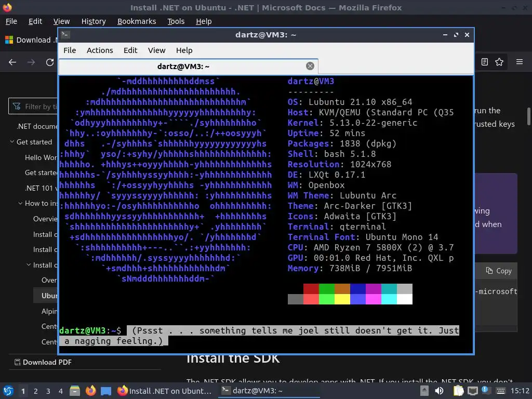
Task: Open Firefox Bookmarks menu
Action: 137,21
